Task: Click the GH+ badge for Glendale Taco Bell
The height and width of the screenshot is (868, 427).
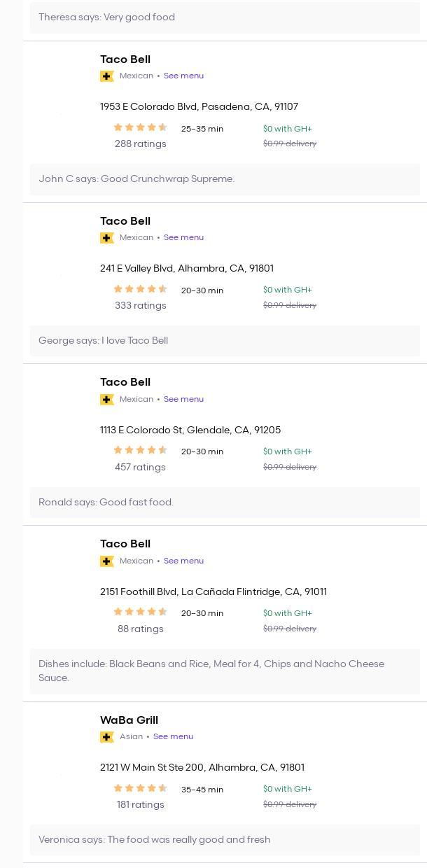Action: [107, 400]
